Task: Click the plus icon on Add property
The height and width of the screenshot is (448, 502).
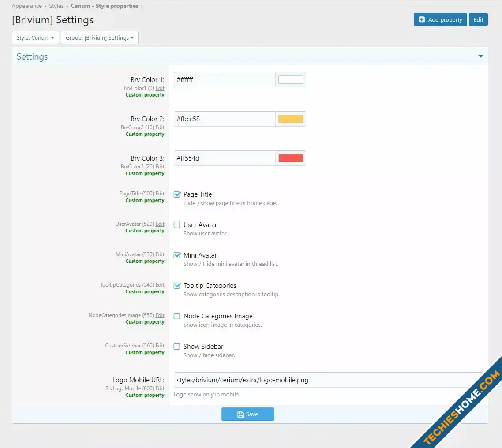Action: coord(422,19)
